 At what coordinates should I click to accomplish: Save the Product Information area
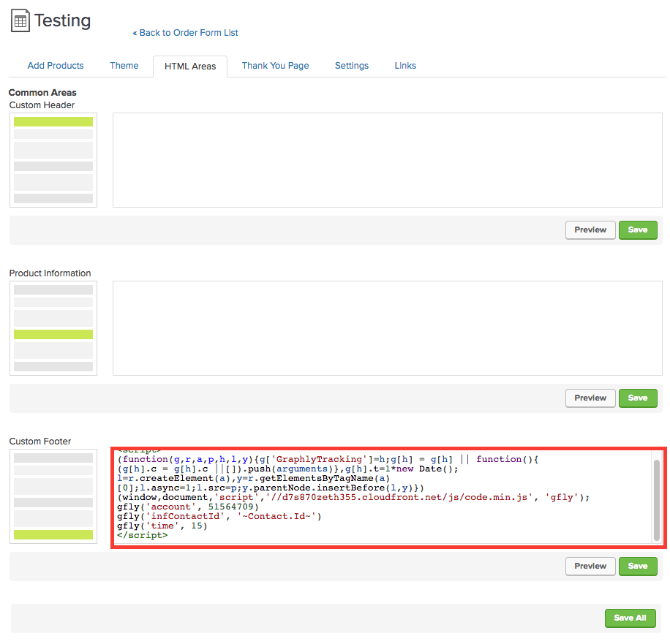[x=638, y=398]
